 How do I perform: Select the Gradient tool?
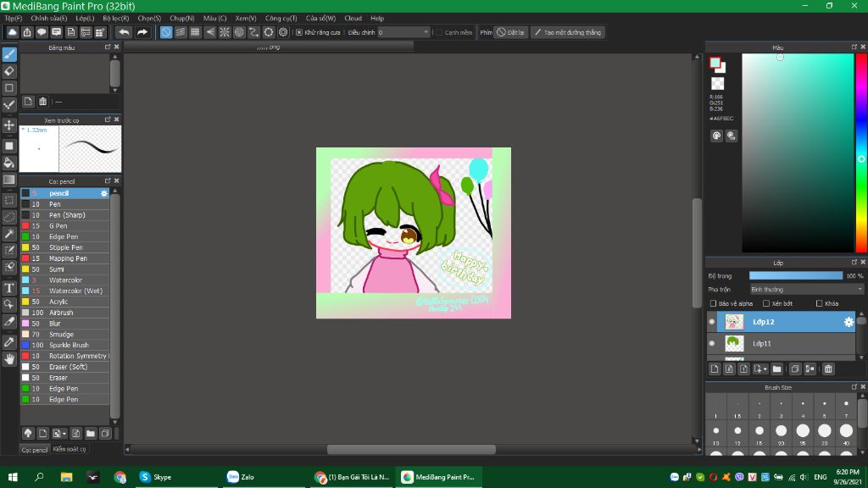[x=9, y=180]
